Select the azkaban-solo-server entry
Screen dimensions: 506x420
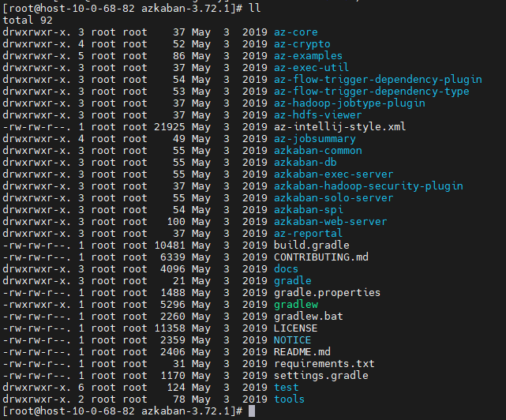pyautogui.click(x=334, y=198)
